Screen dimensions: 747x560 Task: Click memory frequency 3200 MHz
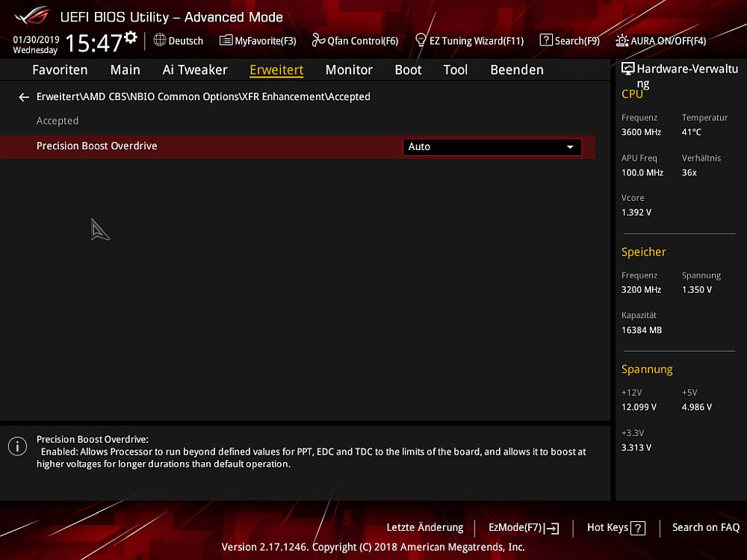coord(641,290)
